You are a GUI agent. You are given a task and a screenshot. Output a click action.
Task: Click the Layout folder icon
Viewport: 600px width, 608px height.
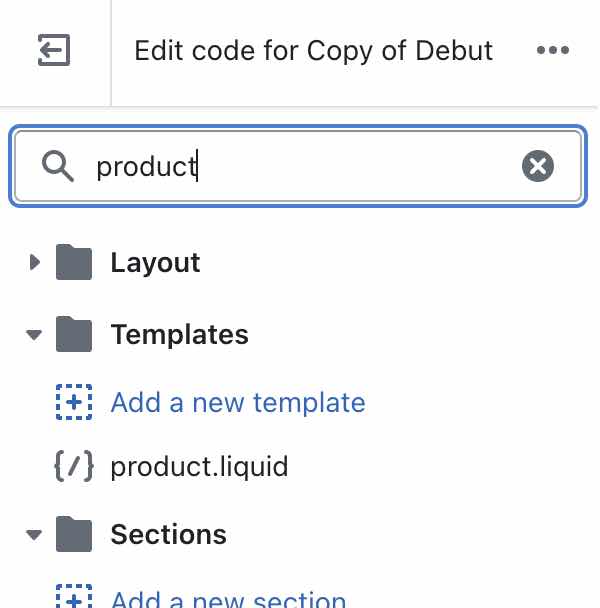74,263
